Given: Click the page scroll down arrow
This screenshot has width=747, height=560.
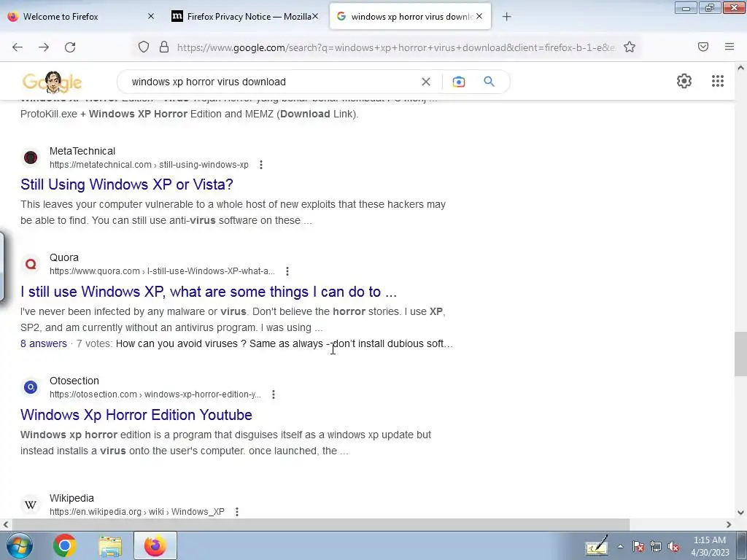Looking at the screenshot, I should pyautogui.click(x=740, y=513).
